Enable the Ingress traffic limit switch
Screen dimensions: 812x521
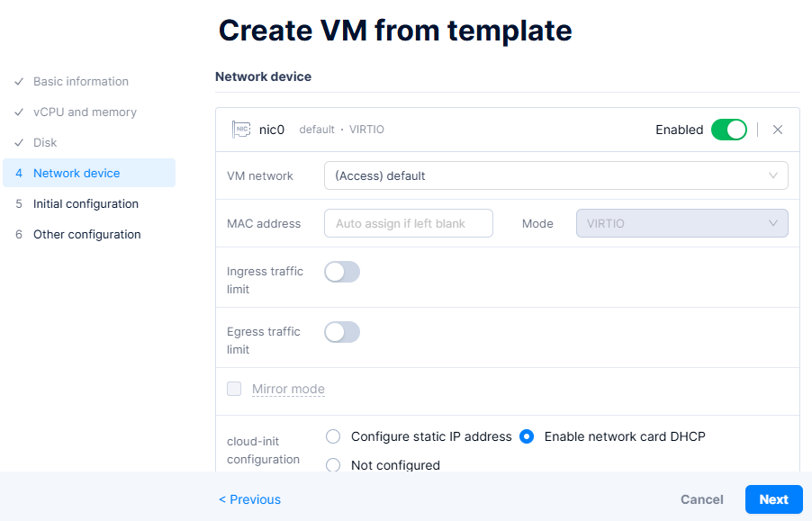pyautogui.click(x=342, y=272)
